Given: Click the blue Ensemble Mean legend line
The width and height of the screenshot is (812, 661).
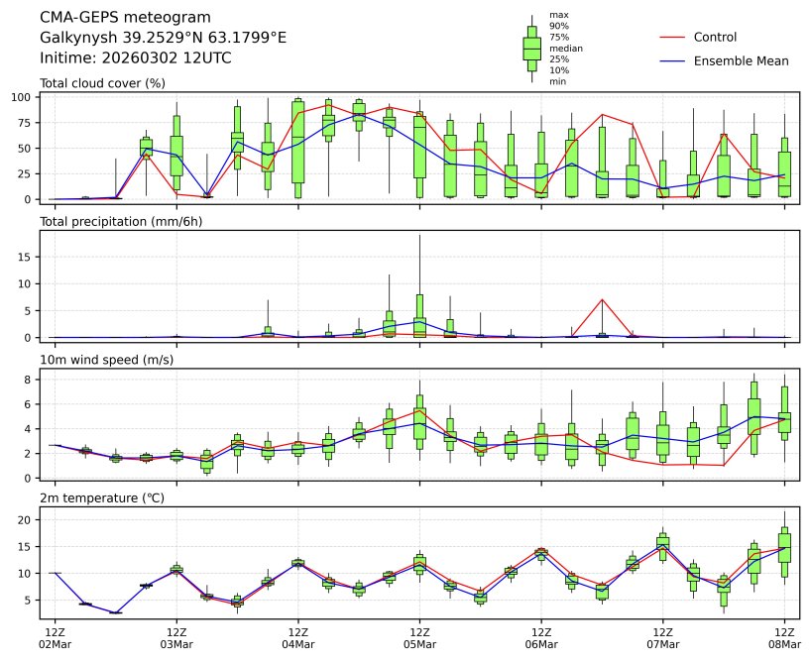Looking at the screenshot, I should pyautogui.click(x=672, y=61).
